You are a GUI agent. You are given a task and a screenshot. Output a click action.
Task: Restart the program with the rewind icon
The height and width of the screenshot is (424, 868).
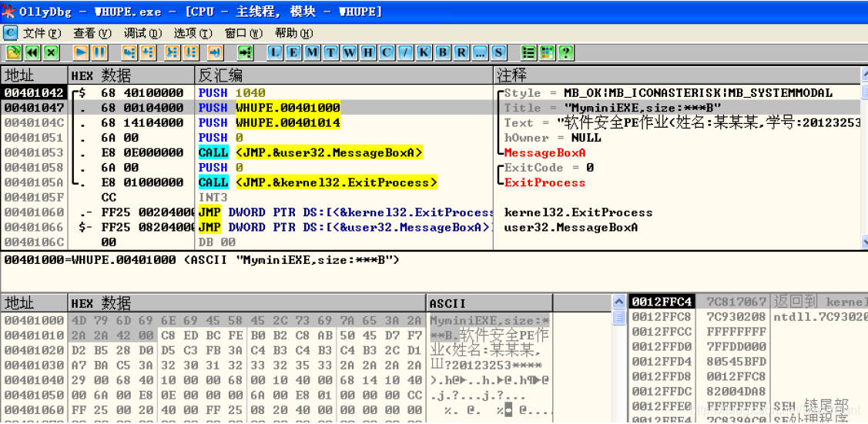point(32,52)
